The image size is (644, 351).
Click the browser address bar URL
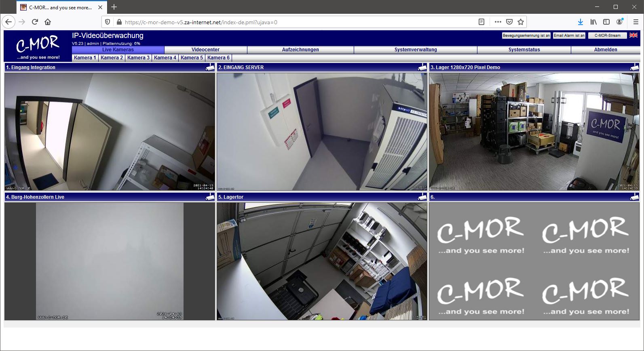point(201,22)
